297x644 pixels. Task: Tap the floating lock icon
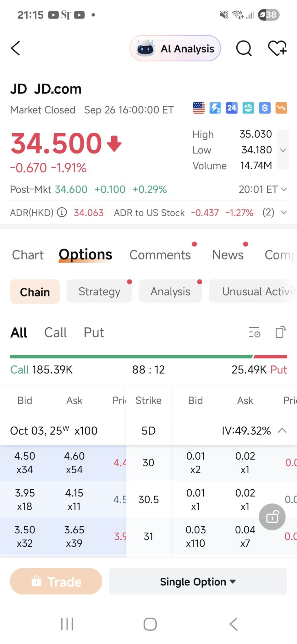pos(272,517)
